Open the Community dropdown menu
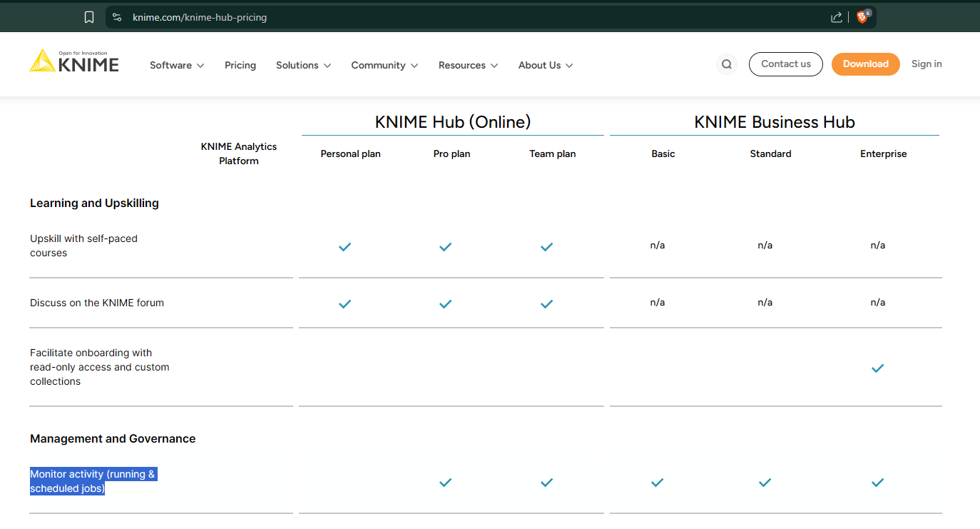The image size is (980, 529). pos(384,65)
